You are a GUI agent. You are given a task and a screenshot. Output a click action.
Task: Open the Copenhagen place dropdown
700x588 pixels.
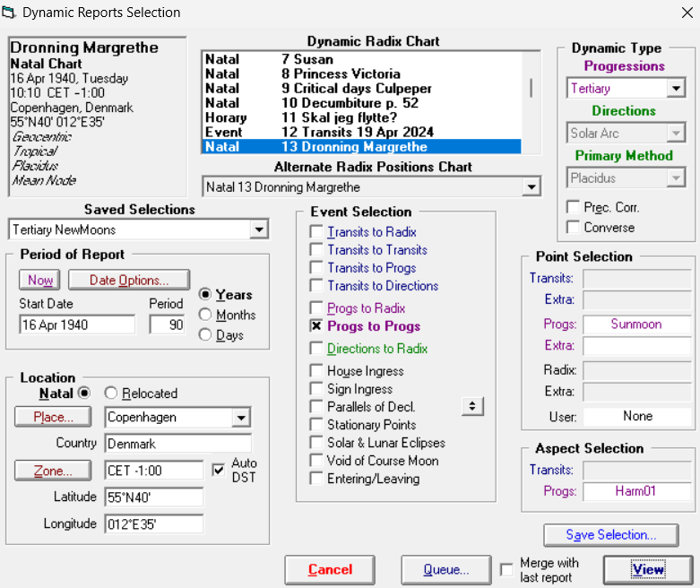(x=241, y=418)
